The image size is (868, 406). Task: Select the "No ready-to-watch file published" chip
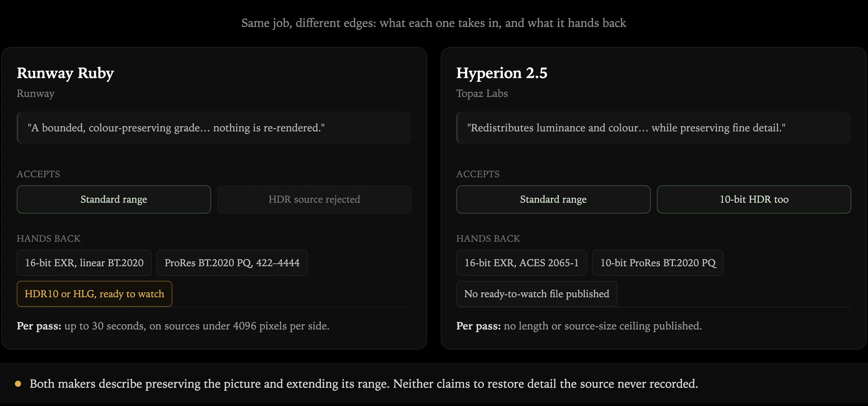tap(537, 294)
